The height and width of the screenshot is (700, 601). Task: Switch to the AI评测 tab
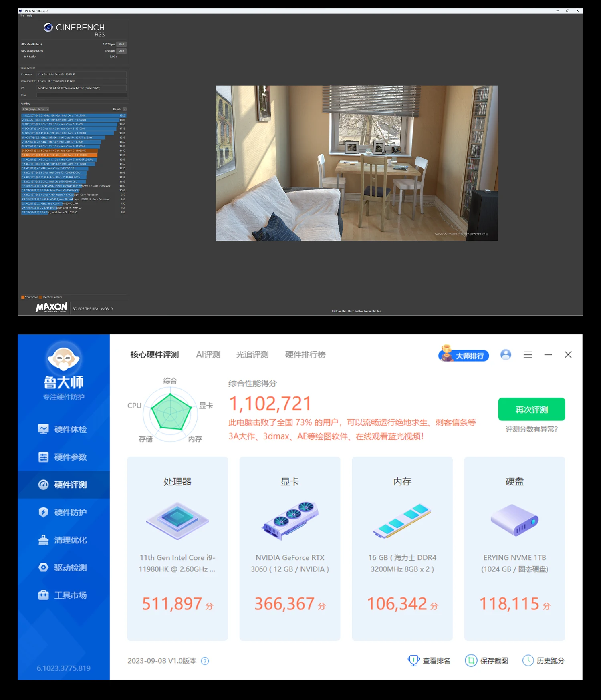[x=208, y=355]
